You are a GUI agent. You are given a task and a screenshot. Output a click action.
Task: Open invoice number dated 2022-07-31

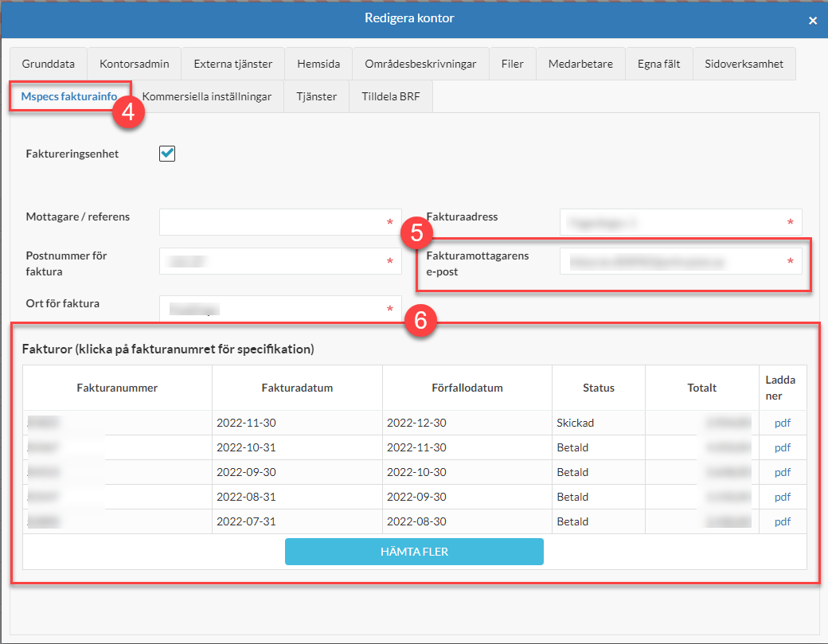coord(43,521)
